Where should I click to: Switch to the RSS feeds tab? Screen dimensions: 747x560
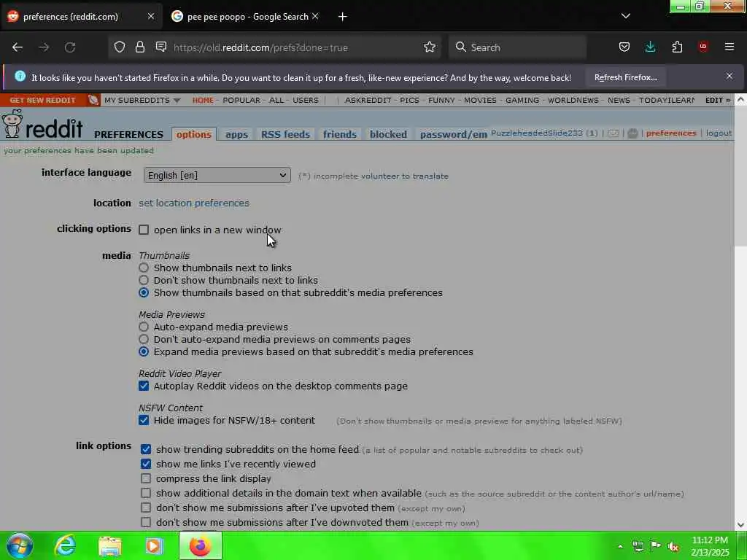pyautogui.click(x=285, y=134)
